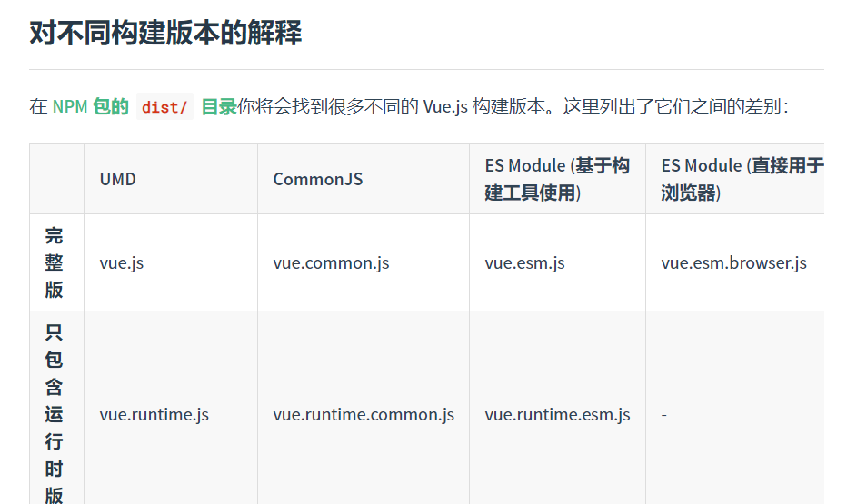Click the 'ES Module (基于构建工具使用)' header
Image resolution: width=847 pixels, height=504 pixels.
[x=556, y=179]
